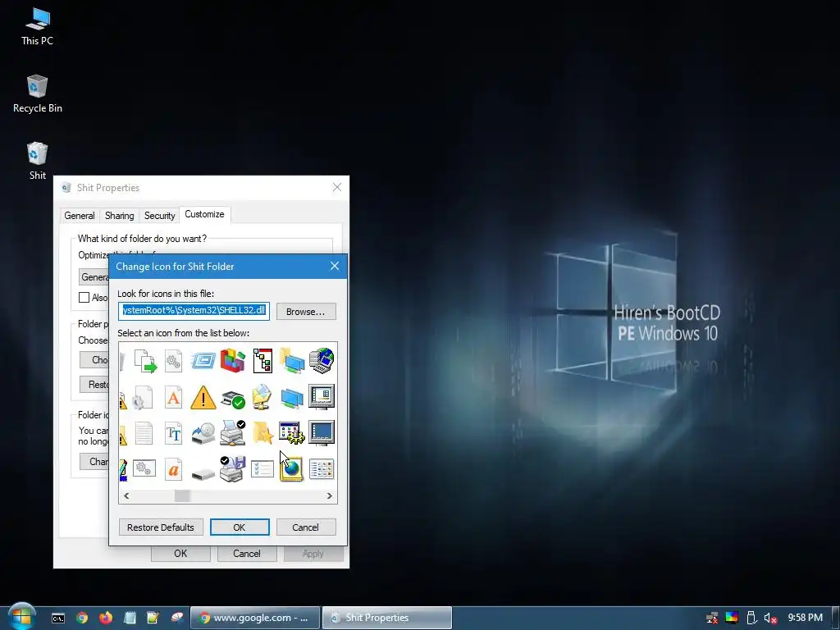
Task: Select the blue framed window run icon
Action: (203, 361)
